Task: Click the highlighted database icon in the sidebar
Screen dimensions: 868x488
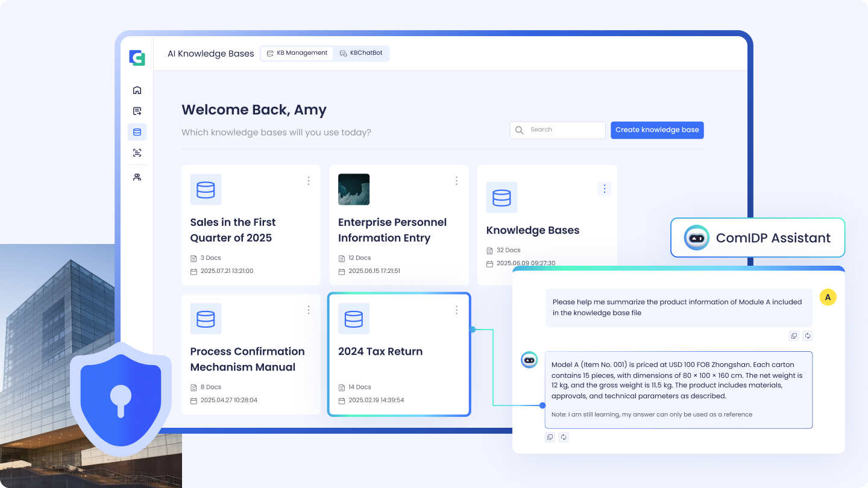Action: (x=137, y=131)
